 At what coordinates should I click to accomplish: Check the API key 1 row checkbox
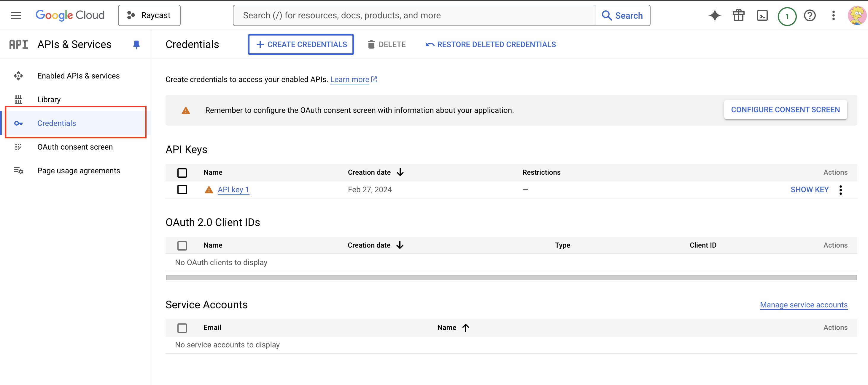pos(182,190)
